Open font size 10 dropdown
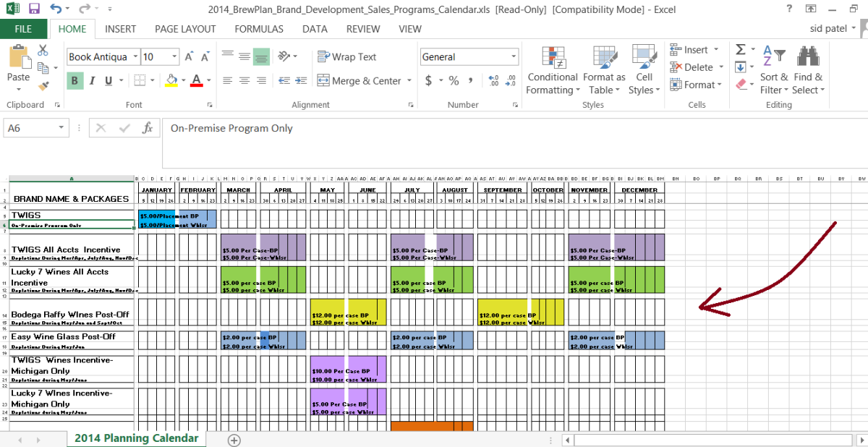868x447 pixels. click(174, 56)
